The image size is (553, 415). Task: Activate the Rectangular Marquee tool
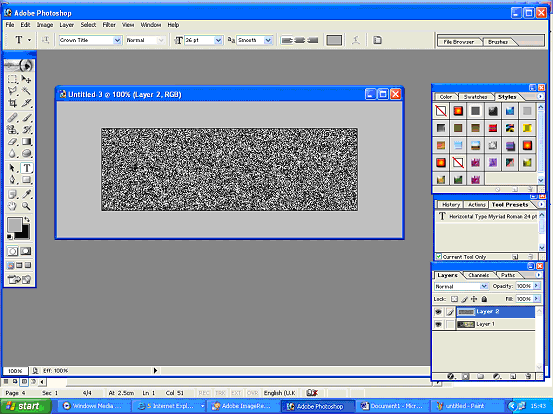pyautogui.click(x=13, y=79)
